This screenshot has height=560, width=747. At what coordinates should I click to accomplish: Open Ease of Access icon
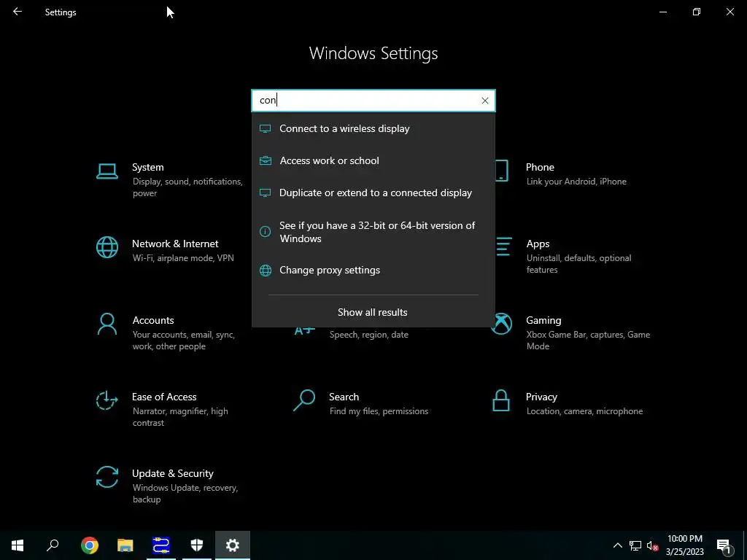(x=107, y=400)
